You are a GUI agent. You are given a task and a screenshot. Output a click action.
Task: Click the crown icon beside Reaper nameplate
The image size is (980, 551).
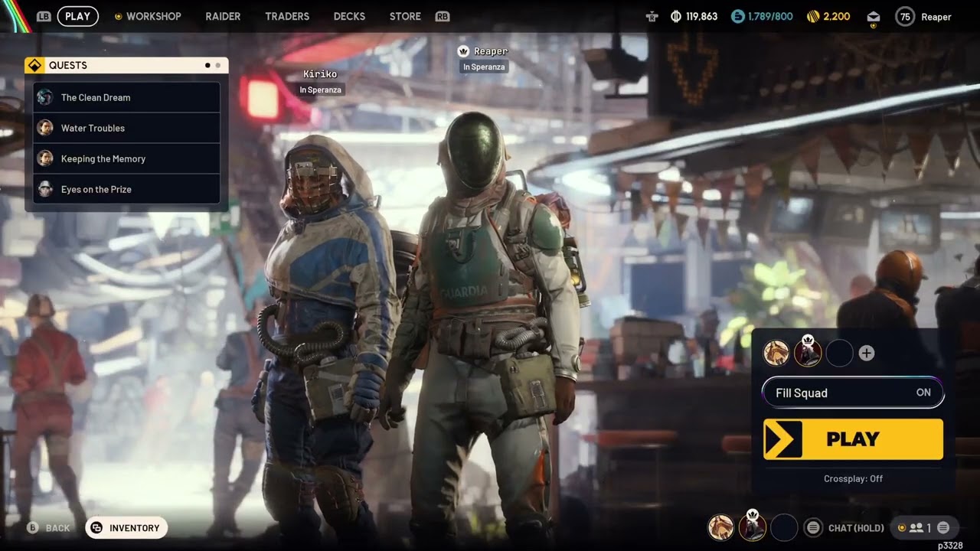pyautogui.click(x=463, y=51)
